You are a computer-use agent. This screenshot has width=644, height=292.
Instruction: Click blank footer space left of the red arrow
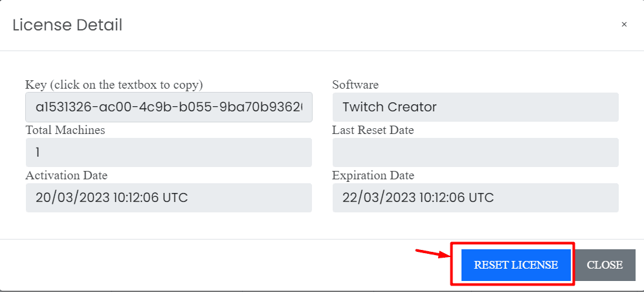tap(205, 265)
